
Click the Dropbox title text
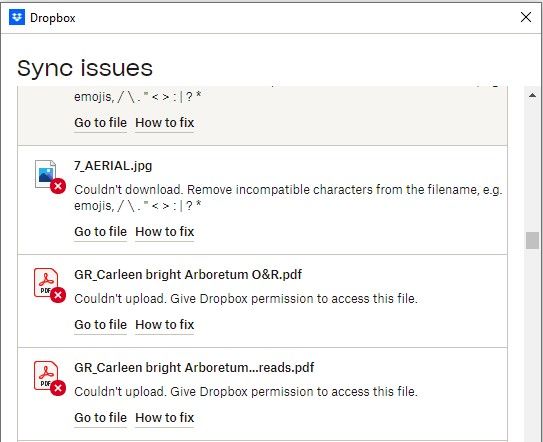click(53, 18)
